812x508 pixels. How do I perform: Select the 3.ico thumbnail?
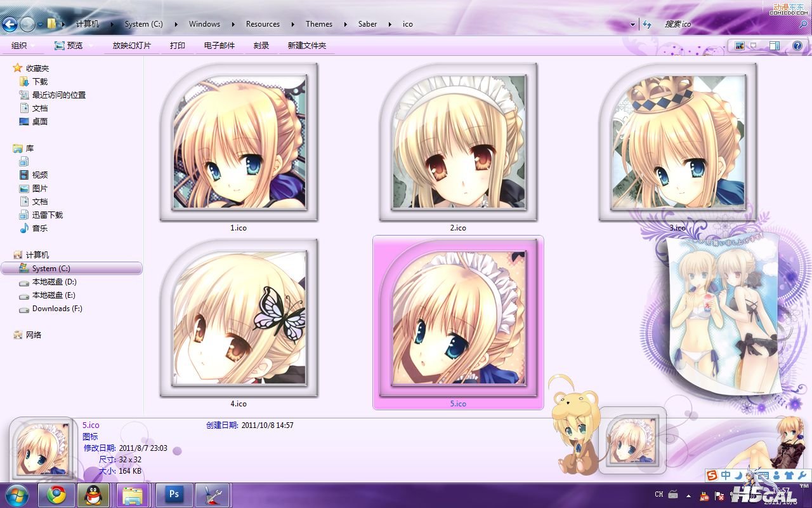tap(678, 142)
